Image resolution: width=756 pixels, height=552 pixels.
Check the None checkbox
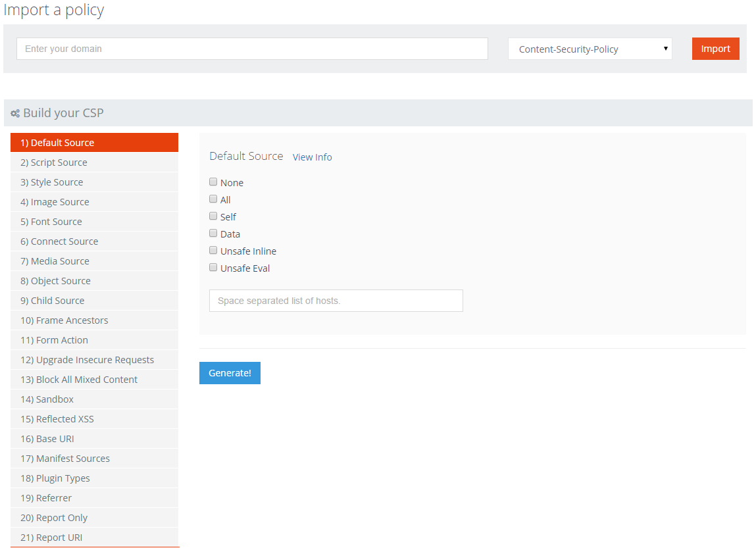point(213,182)
